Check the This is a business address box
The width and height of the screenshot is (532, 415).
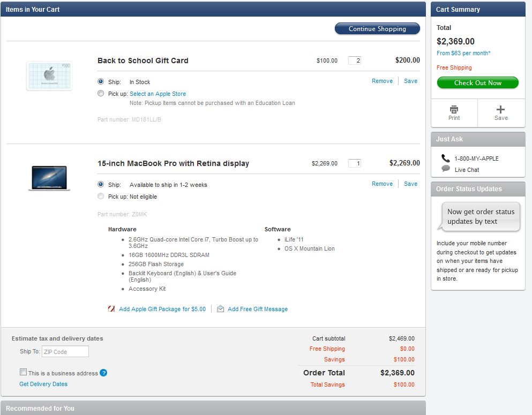(23, 372)
